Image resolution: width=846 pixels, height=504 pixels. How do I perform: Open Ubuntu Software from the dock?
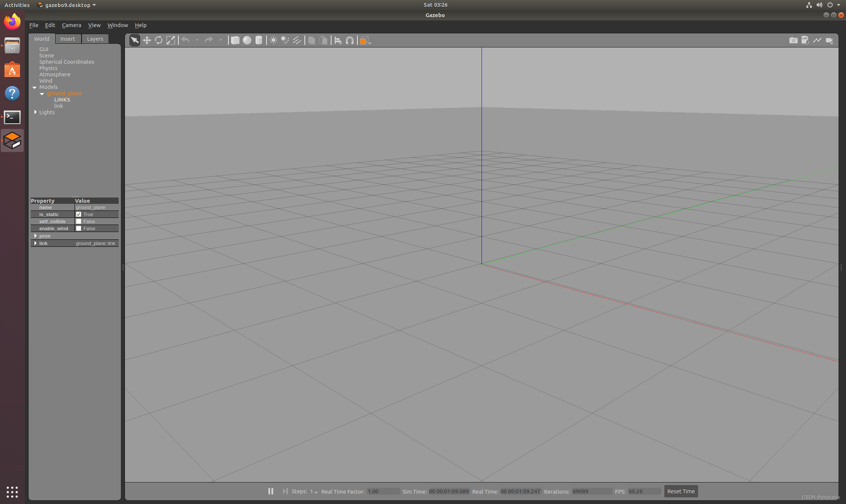(12, 70)
